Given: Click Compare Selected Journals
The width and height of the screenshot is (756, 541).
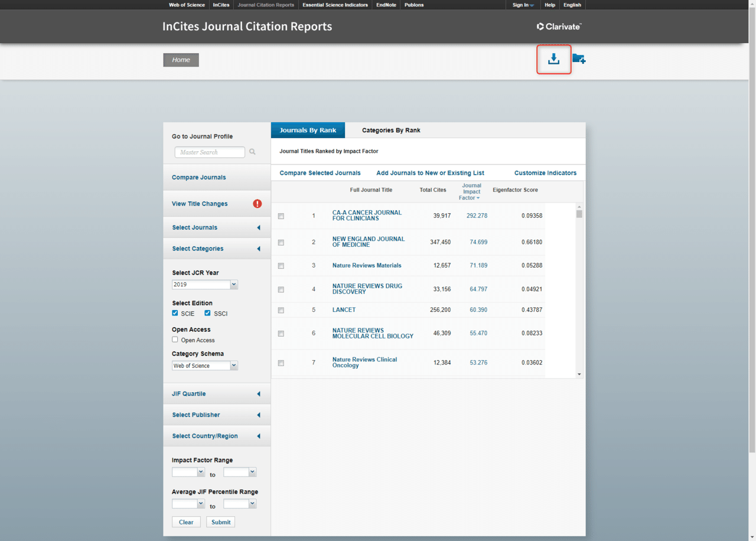Looking at the screenshot, I should coord(320,173).
